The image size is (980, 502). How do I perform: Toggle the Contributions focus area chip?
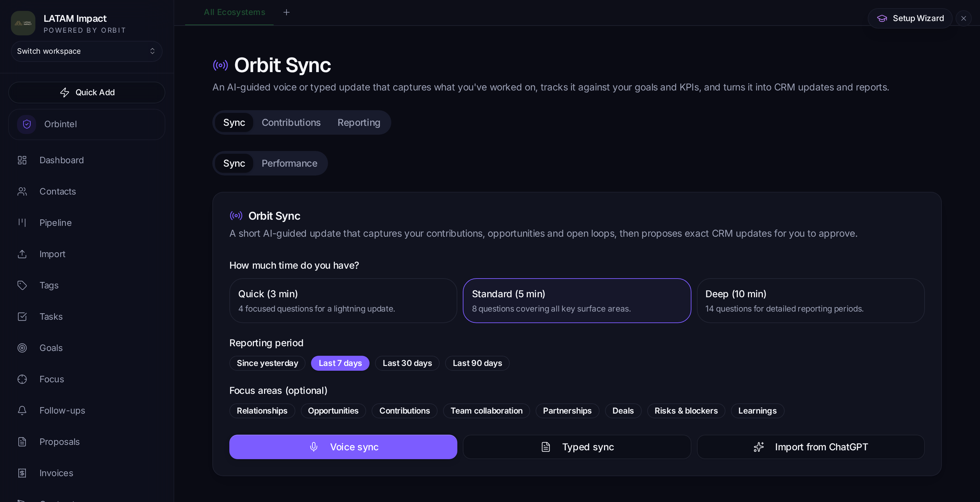[404, 411]
